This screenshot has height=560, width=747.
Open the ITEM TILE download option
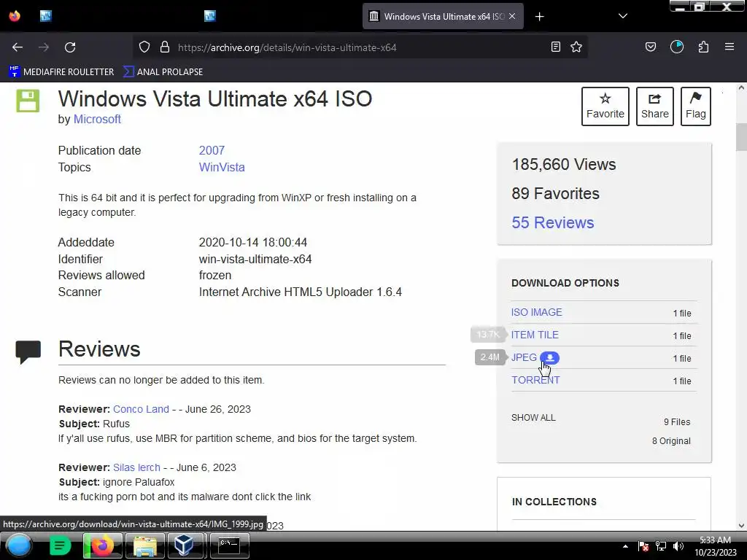(535, 335)
